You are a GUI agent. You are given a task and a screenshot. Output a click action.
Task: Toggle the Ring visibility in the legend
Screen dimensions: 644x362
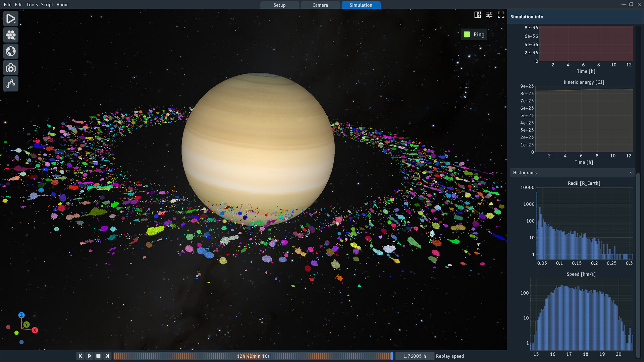479,34
